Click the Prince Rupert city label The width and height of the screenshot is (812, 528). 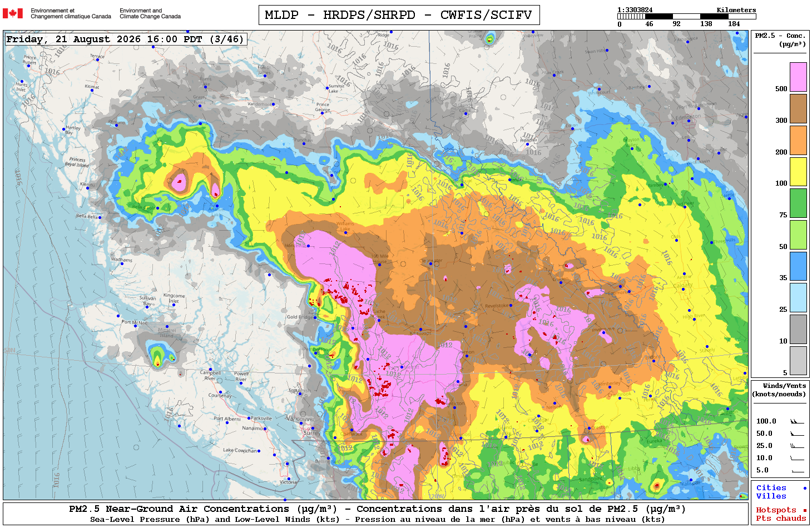click(x=29, y=60)
